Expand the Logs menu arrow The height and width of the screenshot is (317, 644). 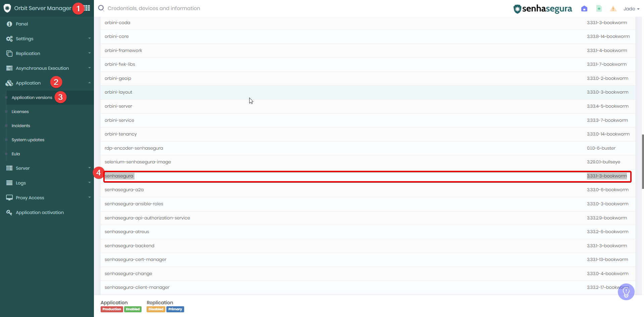point(90,182)
